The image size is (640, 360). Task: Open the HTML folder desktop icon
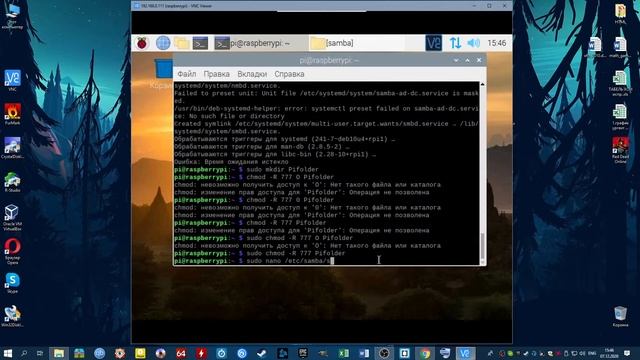point(620,13)
